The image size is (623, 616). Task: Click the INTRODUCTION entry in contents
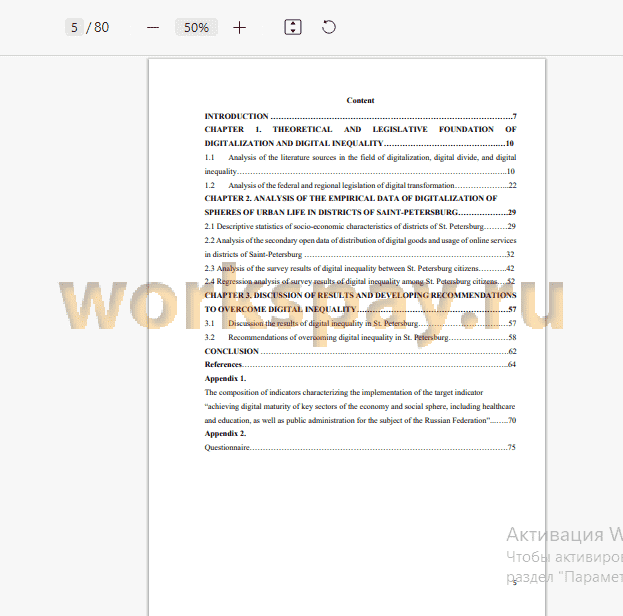click(x=360, y=116)
